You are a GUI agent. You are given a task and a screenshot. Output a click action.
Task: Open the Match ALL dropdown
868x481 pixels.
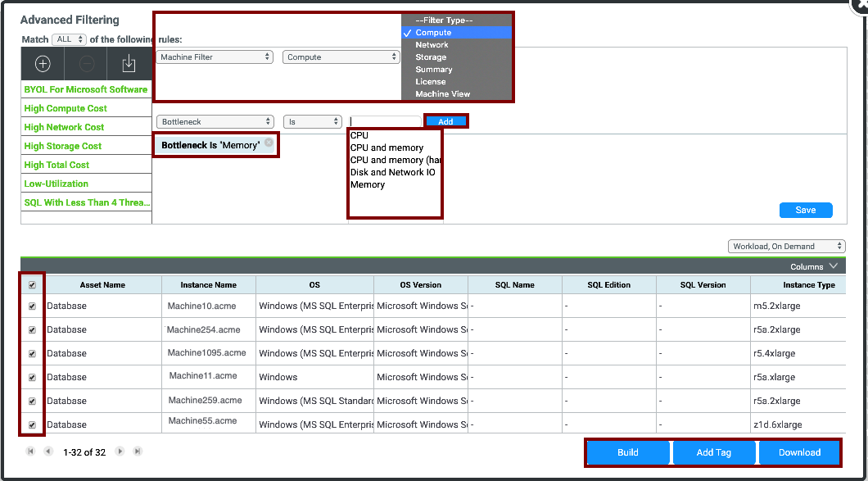pos(68,39)
